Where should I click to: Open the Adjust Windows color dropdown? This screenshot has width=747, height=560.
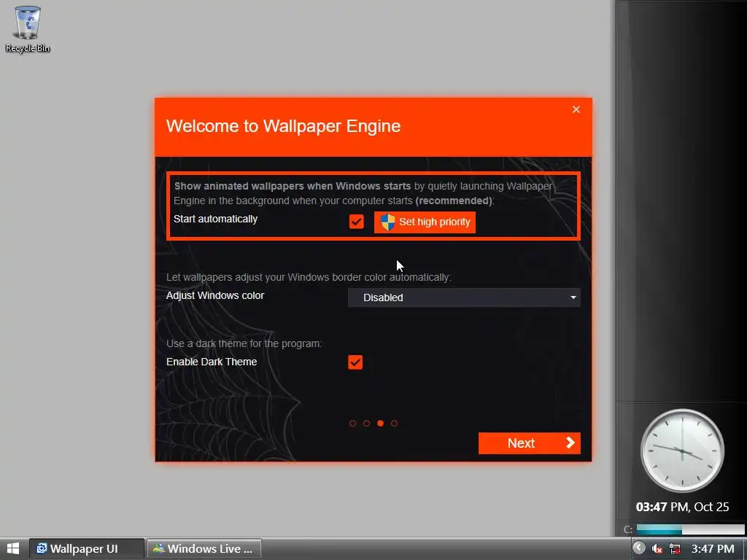coord(464,297)
